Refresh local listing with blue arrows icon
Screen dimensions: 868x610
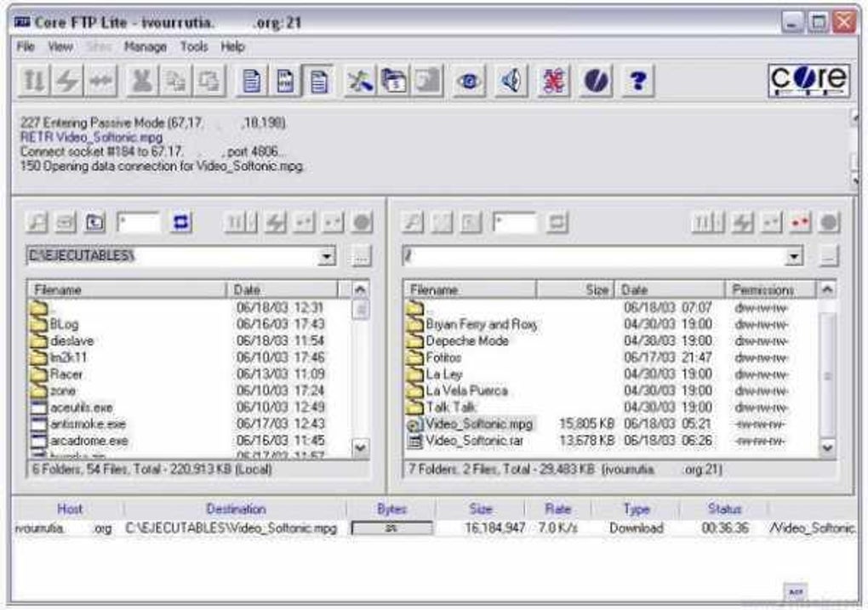(x=181, y=223)
